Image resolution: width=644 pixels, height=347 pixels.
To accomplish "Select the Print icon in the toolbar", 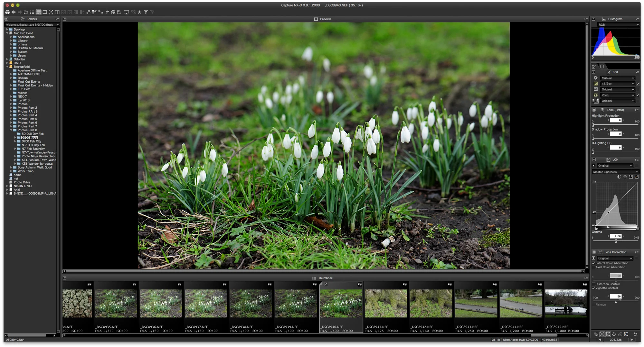I will [7, 12].
